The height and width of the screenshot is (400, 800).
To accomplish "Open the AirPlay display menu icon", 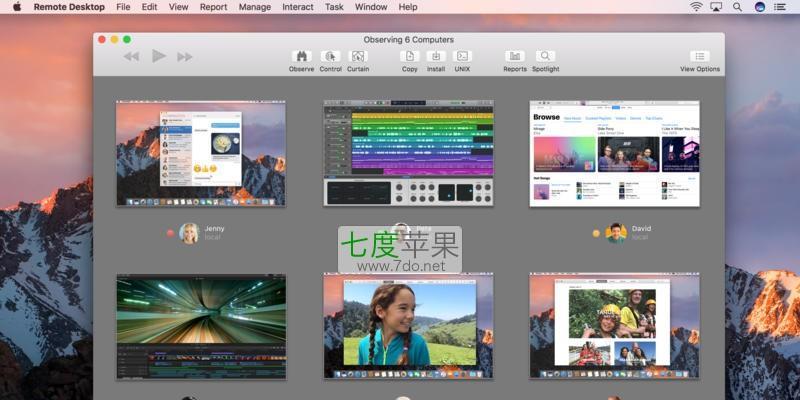I will tap(716, 7).
